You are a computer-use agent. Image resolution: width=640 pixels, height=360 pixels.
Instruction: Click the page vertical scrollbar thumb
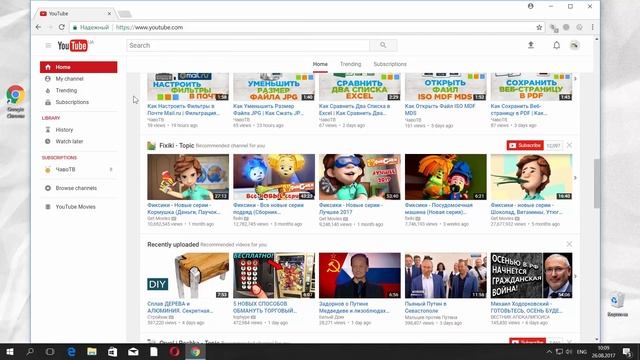click(x=597, y=183)
